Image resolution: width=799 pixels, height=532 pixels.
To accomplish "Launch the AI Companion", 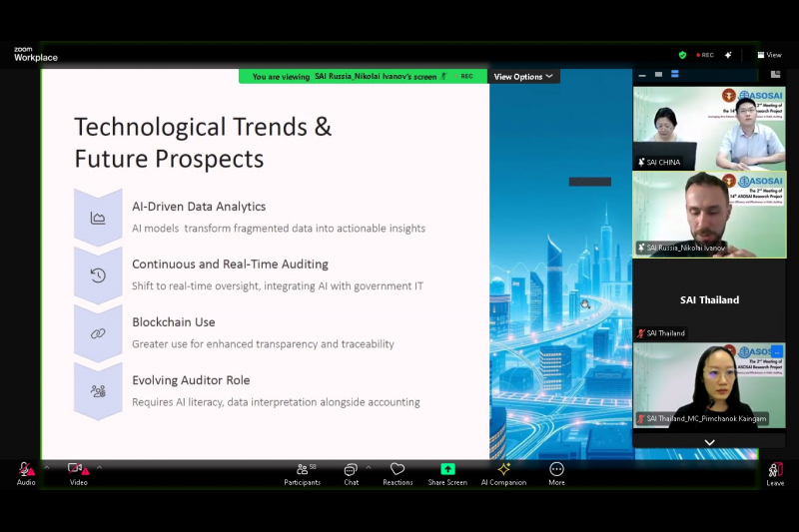I will point(503,473).
